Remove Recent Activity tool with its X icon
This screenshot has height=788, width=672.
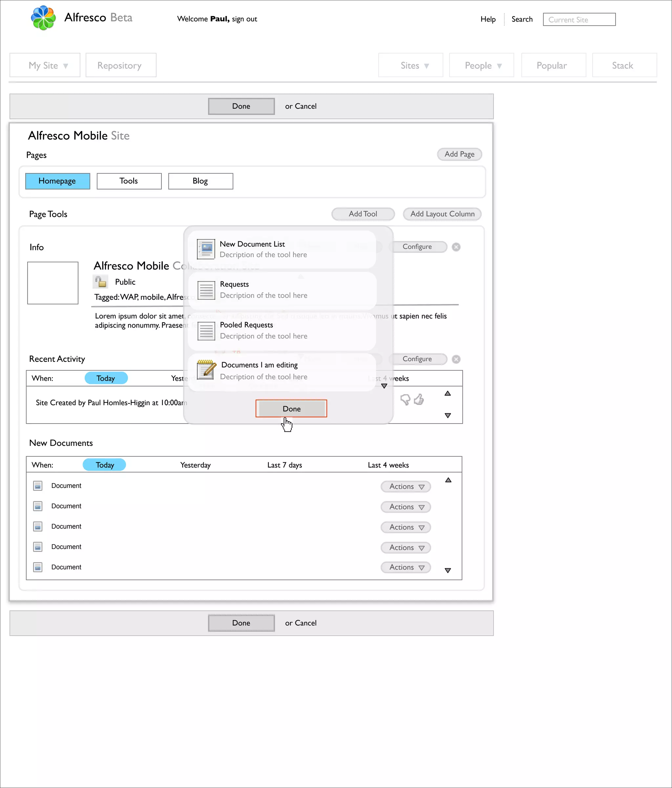click(456, 360)
